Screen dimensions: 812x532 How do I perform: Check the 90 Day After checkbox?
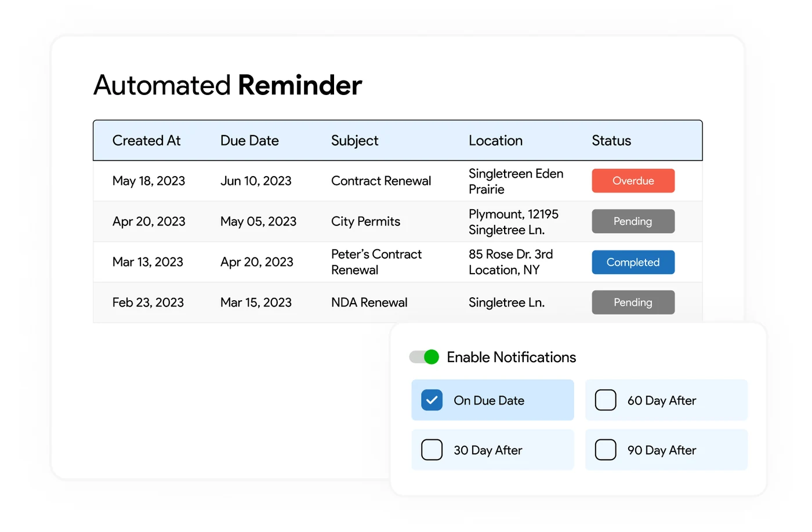point(606,450)
